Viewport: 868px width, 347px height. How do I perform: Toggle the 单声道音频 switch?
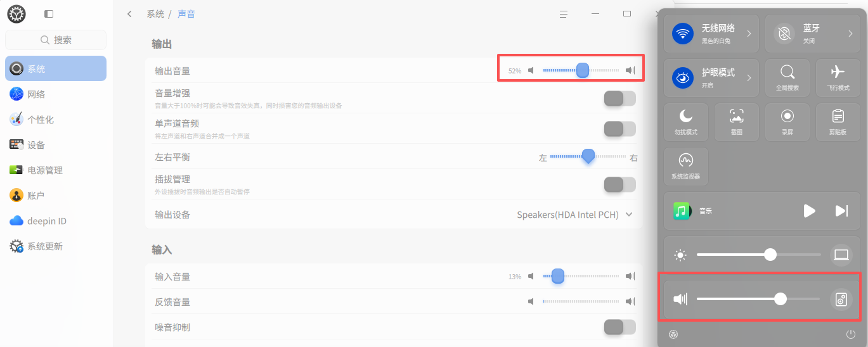click(x=619, y=129)
